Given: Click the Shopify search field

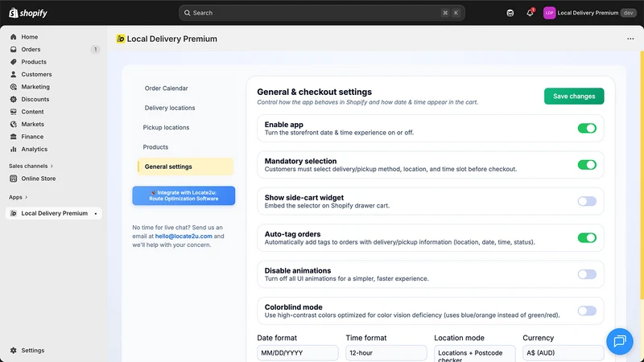Looking at the screenshot, I should coord(321,13).
